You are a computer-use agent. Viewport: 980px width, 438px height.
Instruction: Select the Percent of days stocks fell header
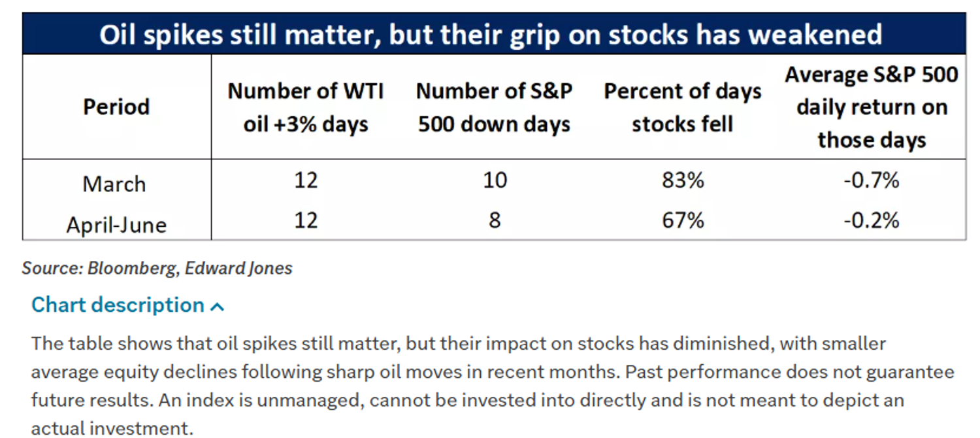683,107
